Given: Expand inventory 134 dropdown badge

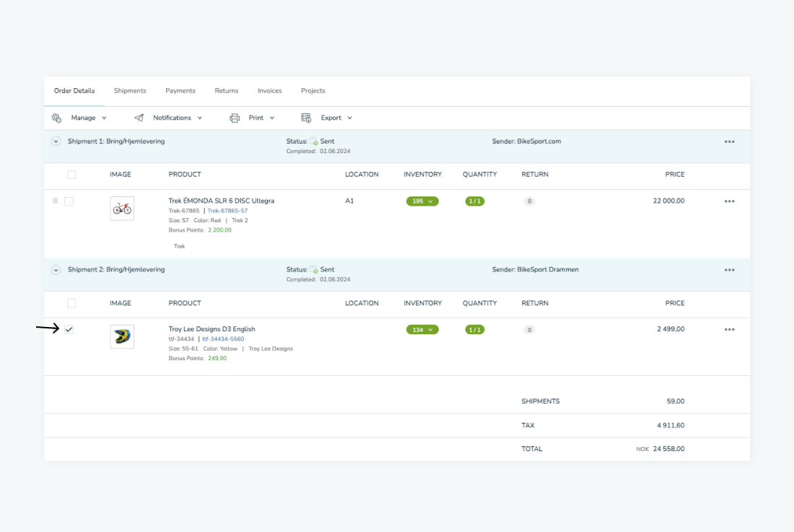Looking at the screenshot, I should point(422,330).
